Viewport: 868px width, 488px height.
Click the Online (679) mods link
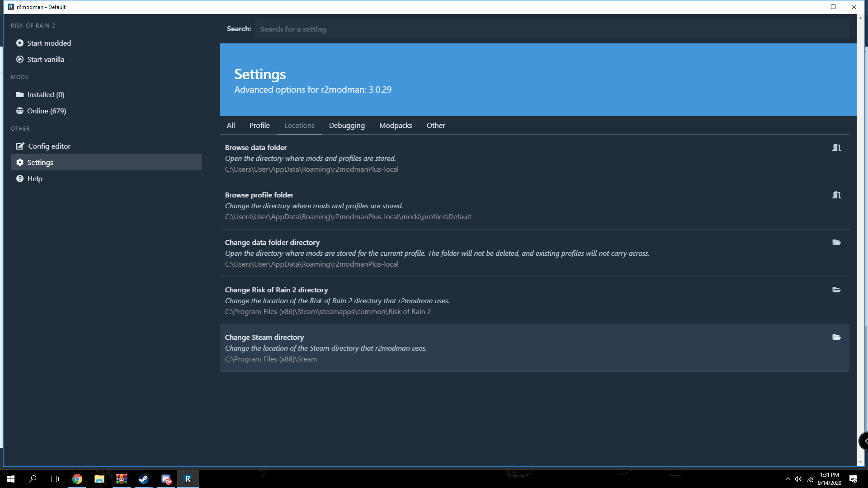(47, 111)
